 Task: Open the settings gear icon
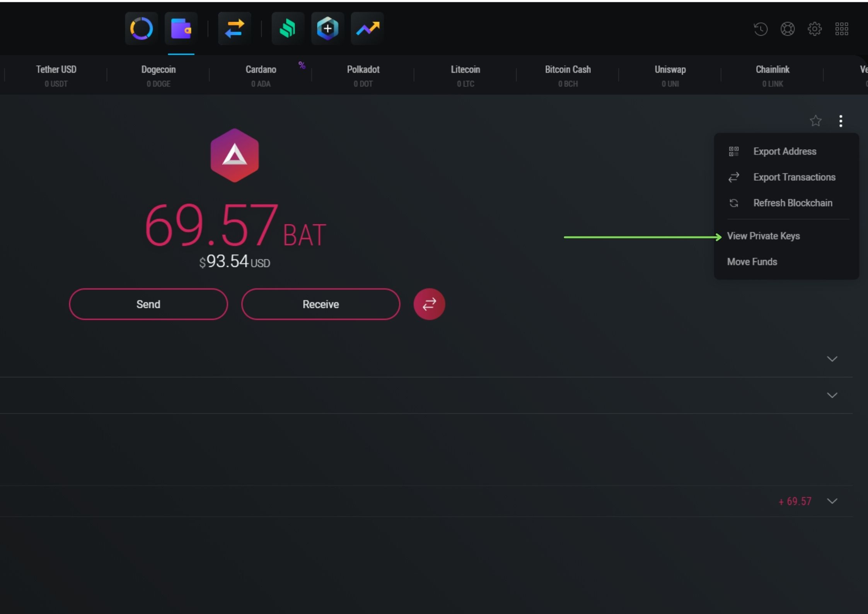point(815,29)
